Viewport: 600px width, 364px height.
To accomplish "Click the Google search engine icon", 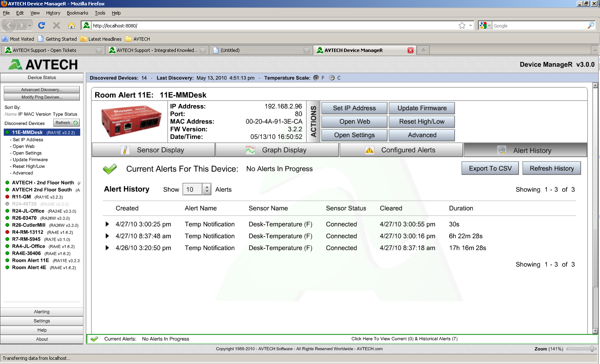I will click(x=483, y=26).
